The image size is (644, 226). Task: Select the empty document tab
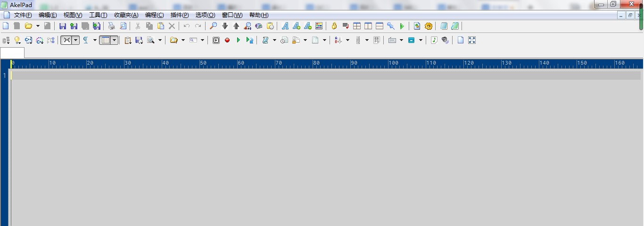point(12,52)
